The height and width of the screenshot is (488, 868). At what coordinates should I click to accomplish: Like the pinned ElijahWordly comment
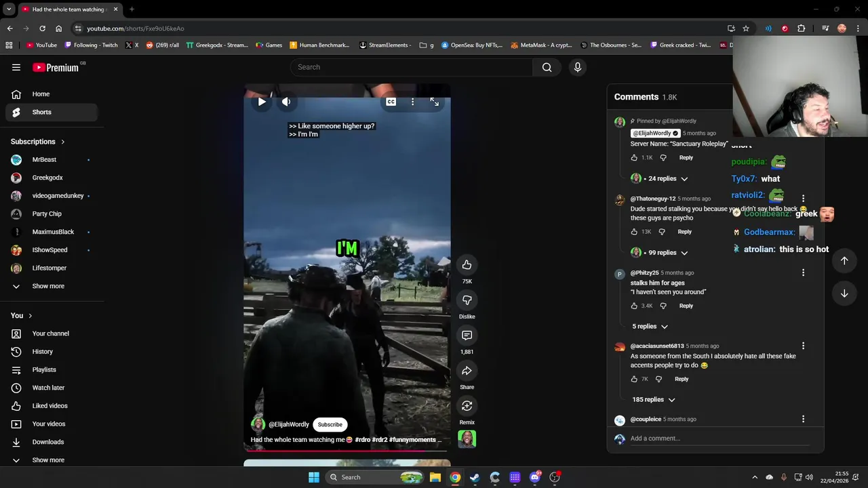[x=634, y=158]
